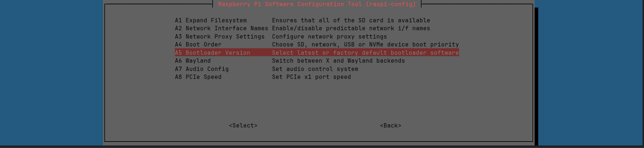This screenshot has height=148, width=644.
Task: Open A3 Network Proxy Settings
Action: click(219, 37)
